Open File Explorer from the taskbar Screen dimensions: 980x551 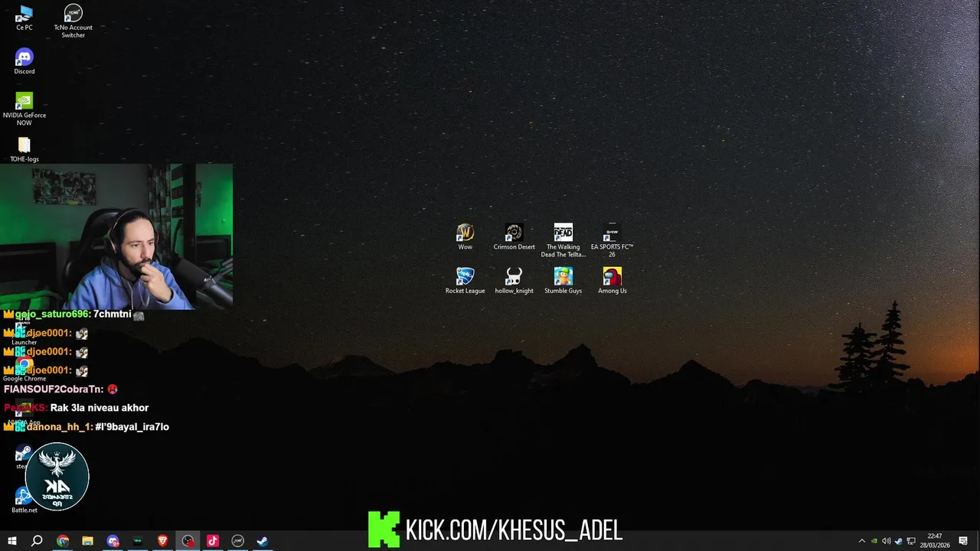pyautogui.click(x=87, y=541)
